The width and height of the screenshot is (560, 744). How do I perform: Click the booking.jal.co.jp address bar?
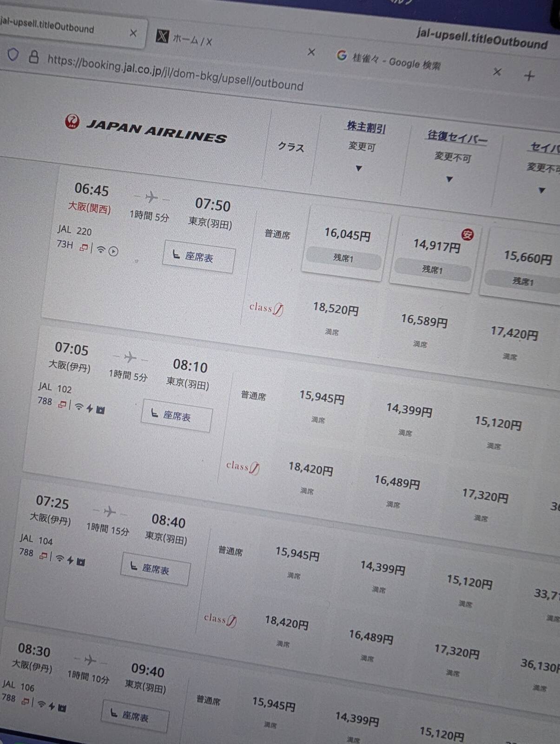pyautogui.click(x=176, y=73)
